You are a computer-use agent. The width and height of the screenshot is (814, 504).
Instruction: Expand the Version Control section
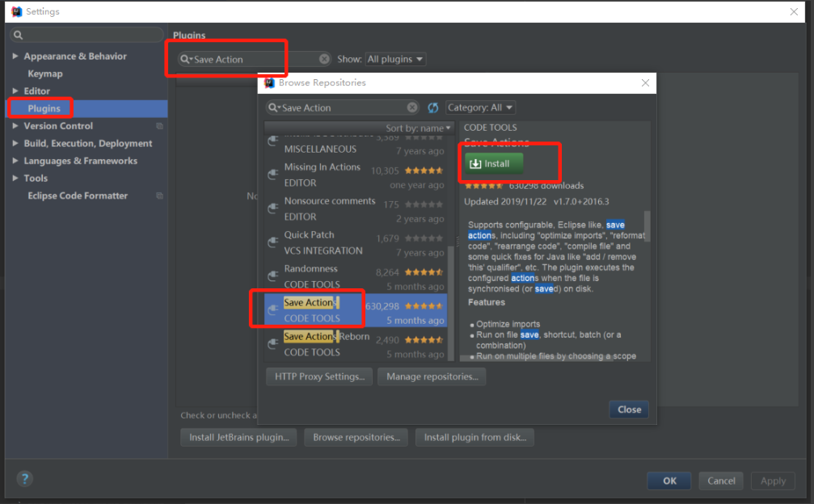15,125
